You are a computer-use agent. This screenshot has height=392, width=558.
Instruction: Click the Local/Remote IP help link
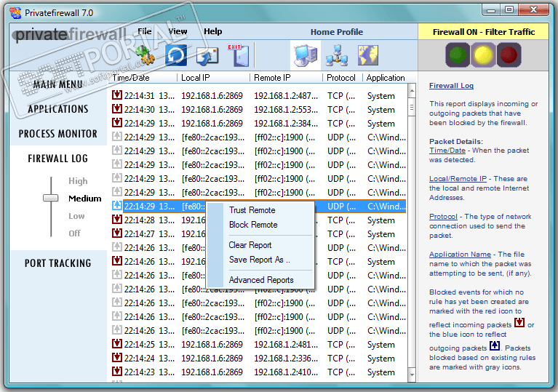(x=458, y=179)
